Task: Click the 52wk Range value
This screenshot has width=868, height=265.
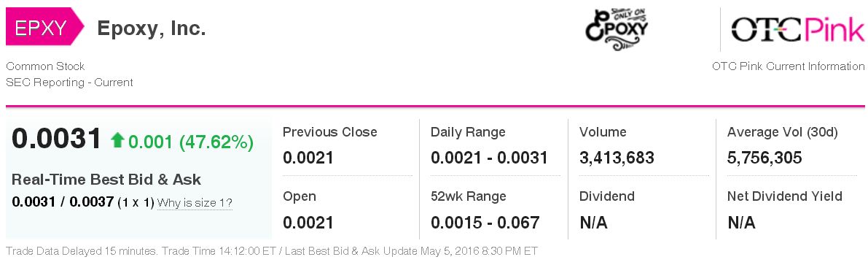Action: [485, 223]
